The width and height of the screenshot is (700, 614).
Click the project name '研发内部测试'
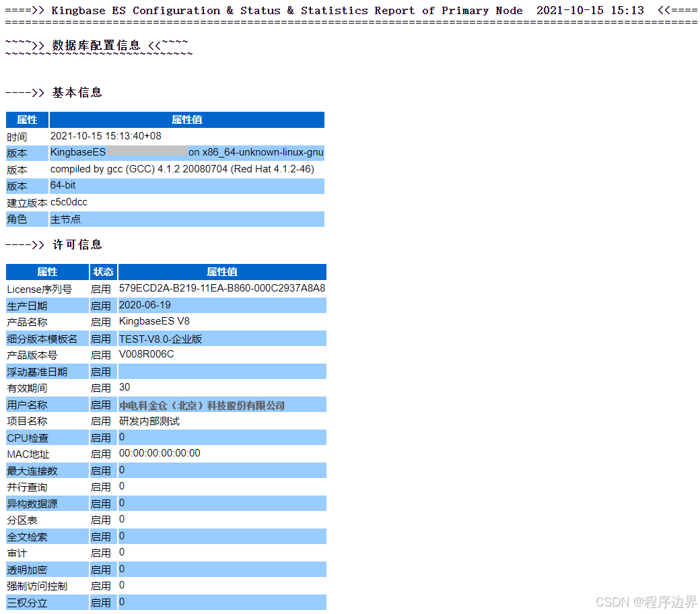point(149,421)
